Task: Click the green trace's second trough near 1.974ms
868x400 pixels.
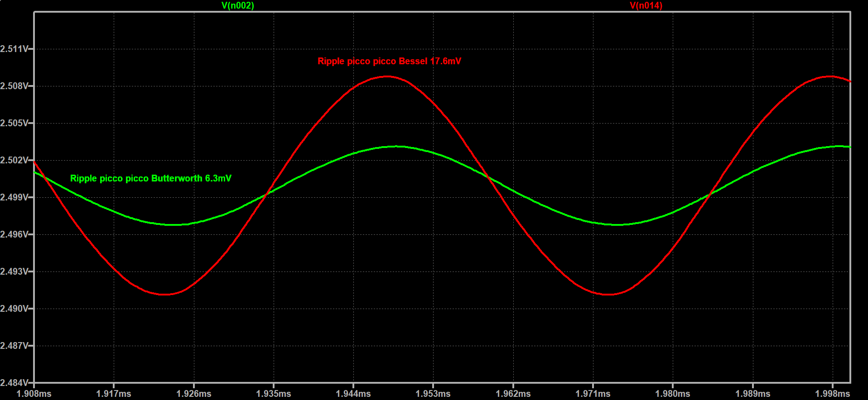Action: click(617, 224)
